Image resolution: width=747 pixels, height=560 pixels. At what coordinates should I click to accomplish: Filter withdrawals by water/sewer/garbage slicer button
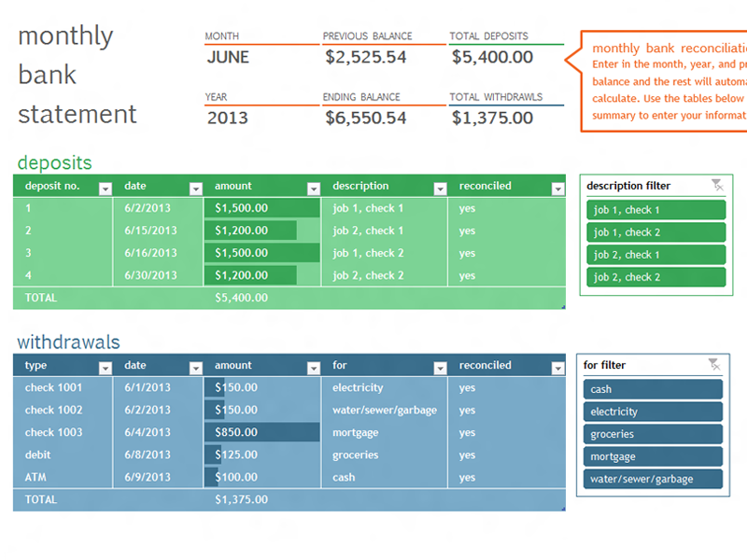click(x=653, y=479)
